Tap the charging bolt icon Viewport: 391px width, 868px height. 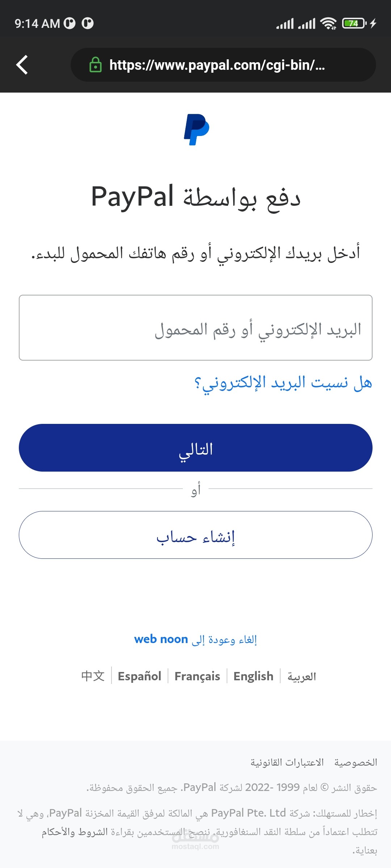tap(373, 24)
